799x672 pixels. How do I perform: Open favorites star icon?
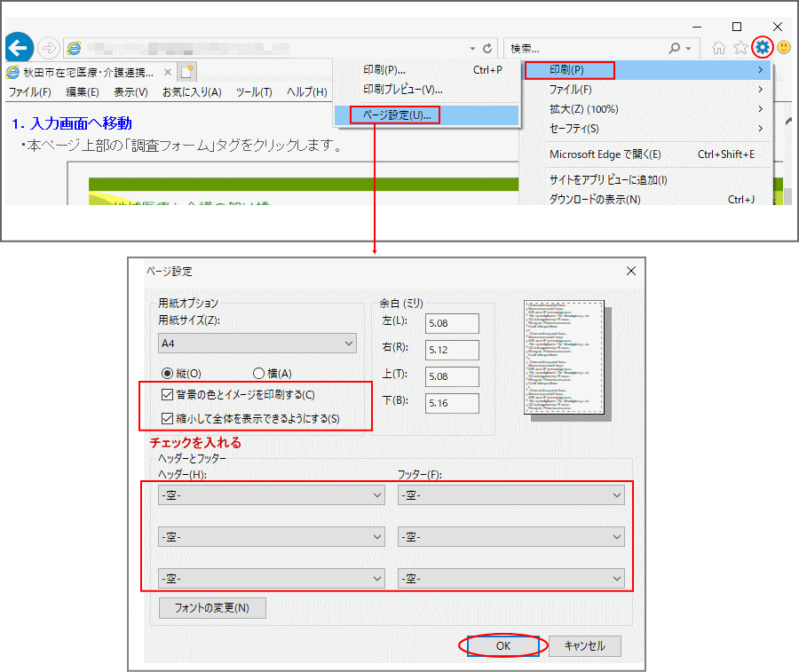740,48
